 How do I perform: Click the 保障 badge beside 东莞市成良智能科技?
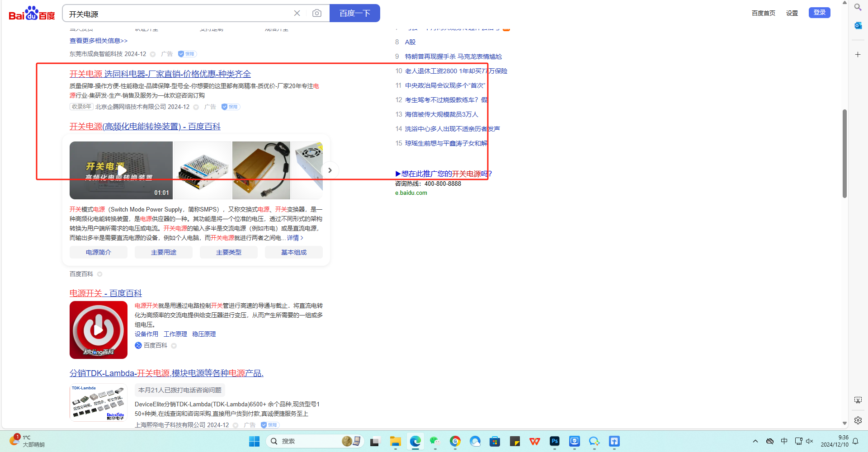tap(187, 54)
